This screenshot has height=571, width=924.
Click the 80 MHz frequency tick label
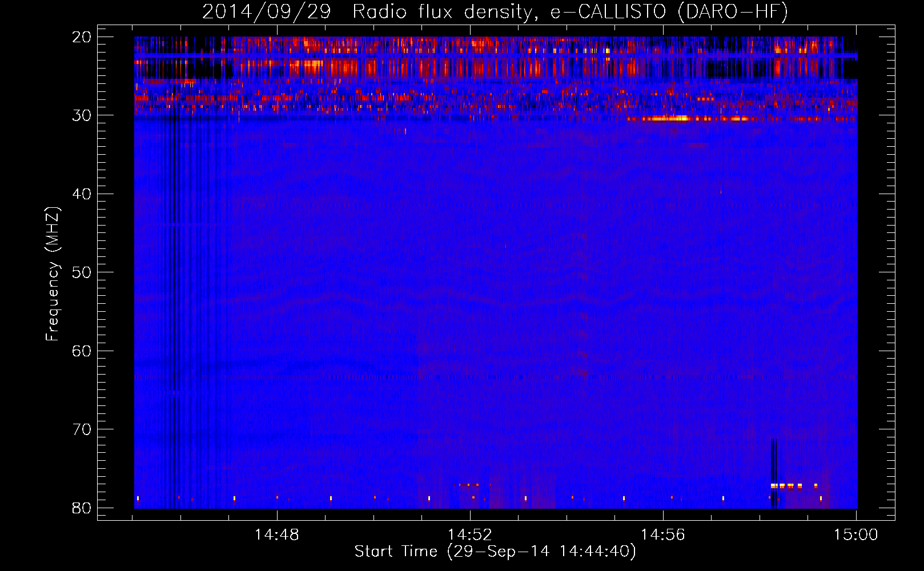[82, 508]
